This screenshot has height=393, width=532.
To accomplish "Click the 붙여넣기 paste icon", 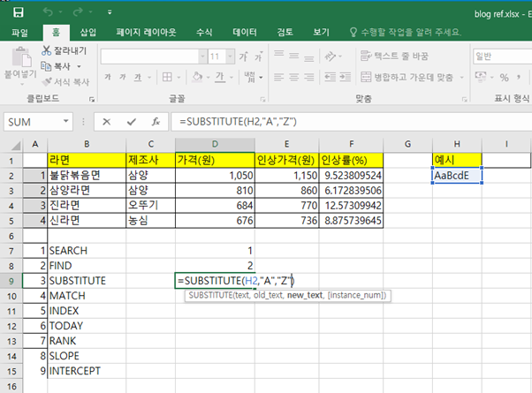I will click(21, 58).
